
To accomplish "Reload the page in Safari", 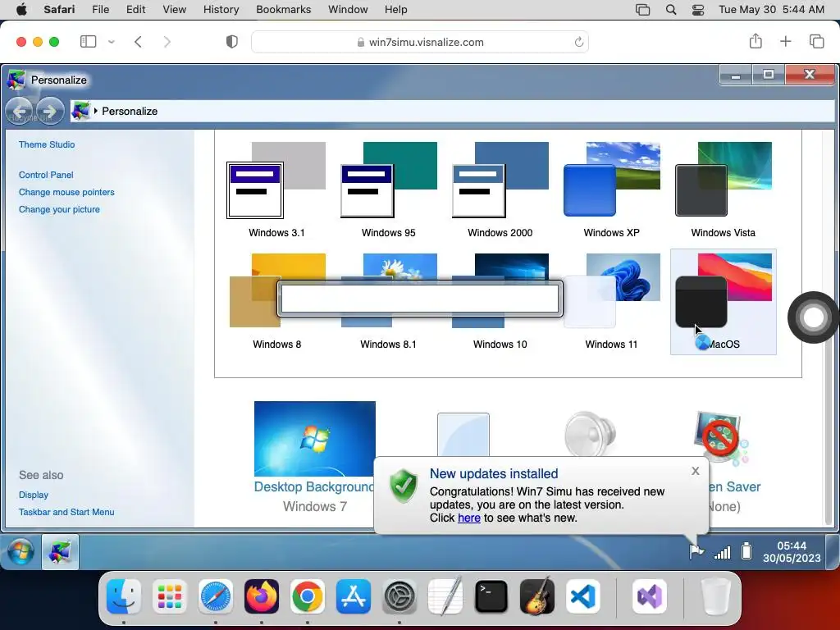I will (x=578, y=42).
